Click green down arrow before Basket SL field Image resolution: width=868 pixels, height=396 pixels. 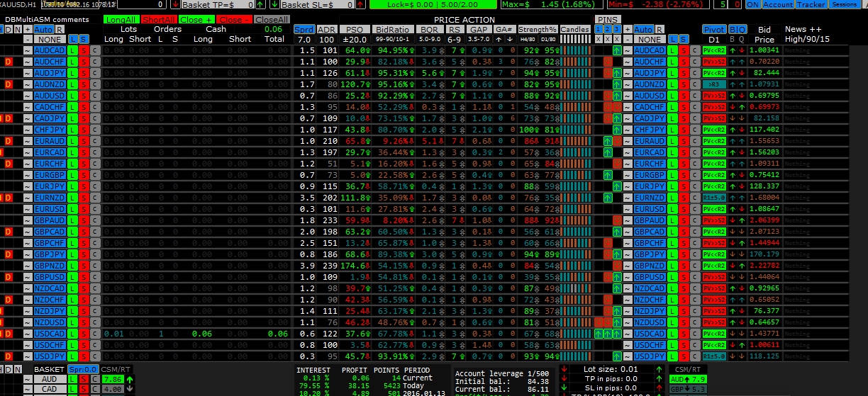274,4
